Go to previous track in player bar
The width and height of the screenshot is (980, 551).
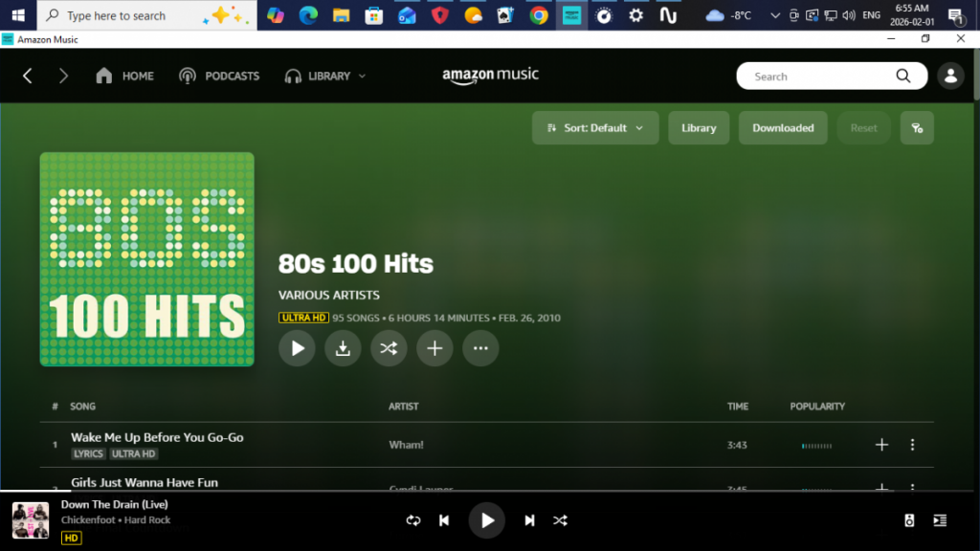[x=444, y=520]
